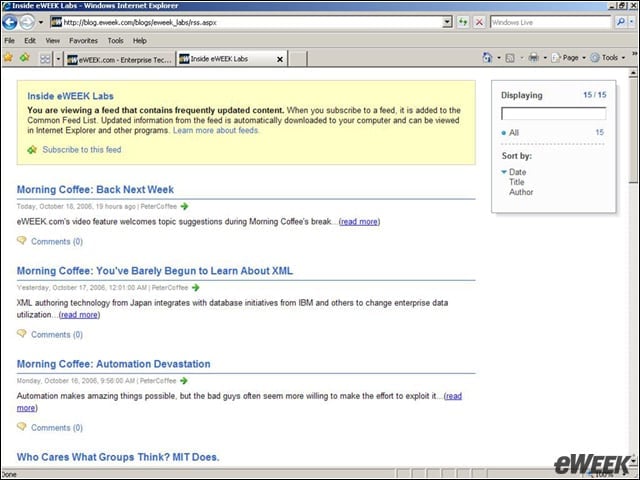This screenshot has width=640, height=480.
Task: Open the Barely Begun to Learn About XML article
Action: 155,271
